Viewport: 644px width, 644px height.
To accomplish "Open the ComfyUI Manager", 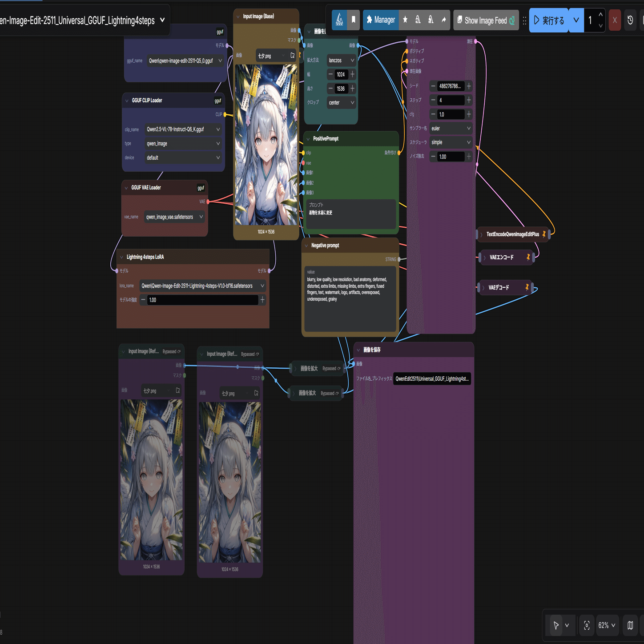I will tap(381, 20).
